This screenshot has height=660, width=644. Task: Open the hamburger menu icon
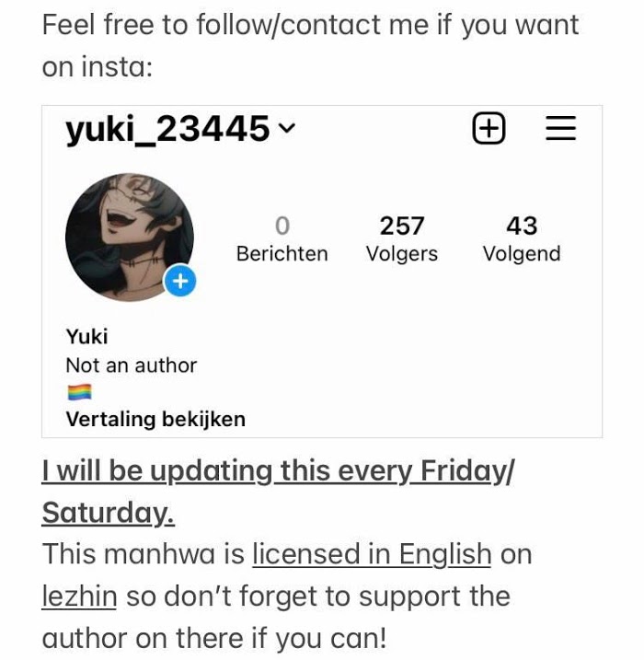pyautogui.click(x=560, y=128)
